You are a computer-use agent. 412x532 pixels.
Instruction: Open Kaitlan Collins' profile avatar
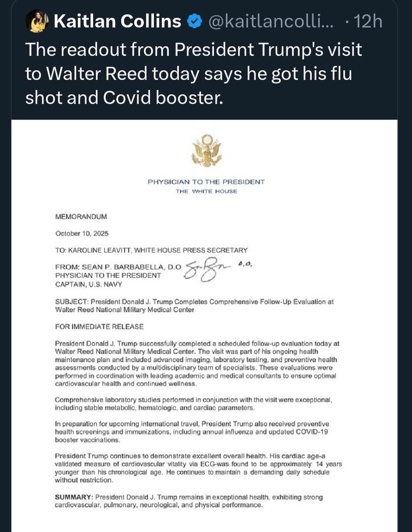click(38, 21)
